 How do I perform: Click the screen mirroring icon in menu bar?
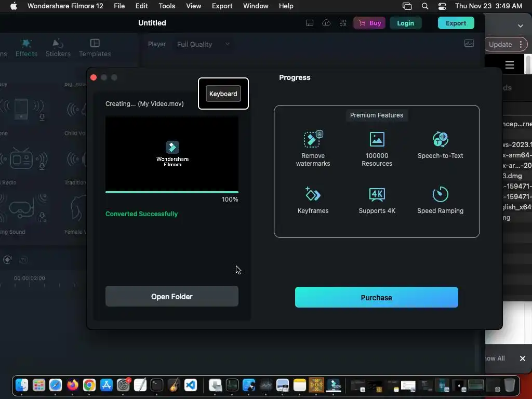[407, 6]
